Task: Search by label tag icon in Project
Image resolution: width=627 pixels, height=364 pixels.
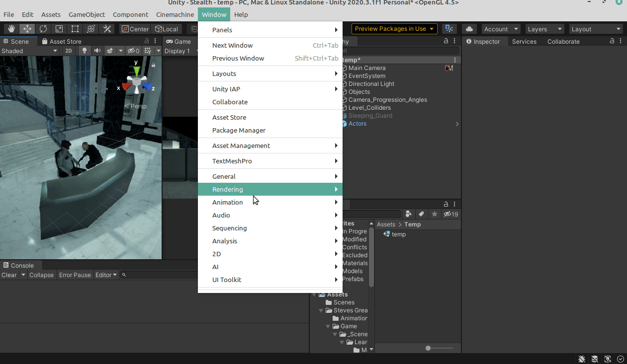Action: [422, 214]
